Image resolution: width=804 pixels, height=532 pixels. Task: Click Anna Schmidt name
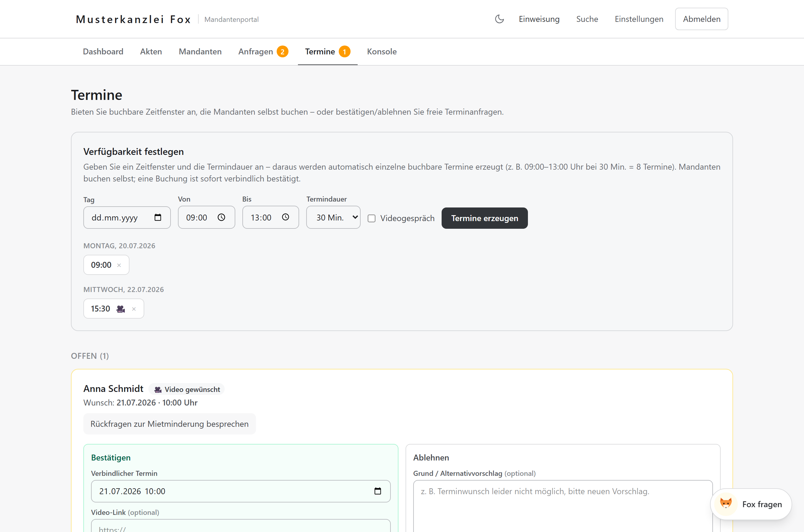113,389
